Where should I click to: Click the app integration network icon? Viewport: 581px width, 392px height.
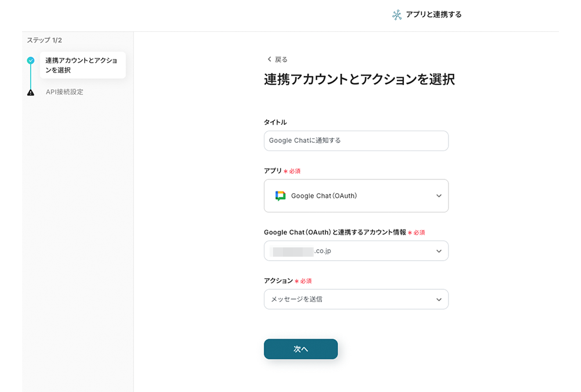pos(397,15)
